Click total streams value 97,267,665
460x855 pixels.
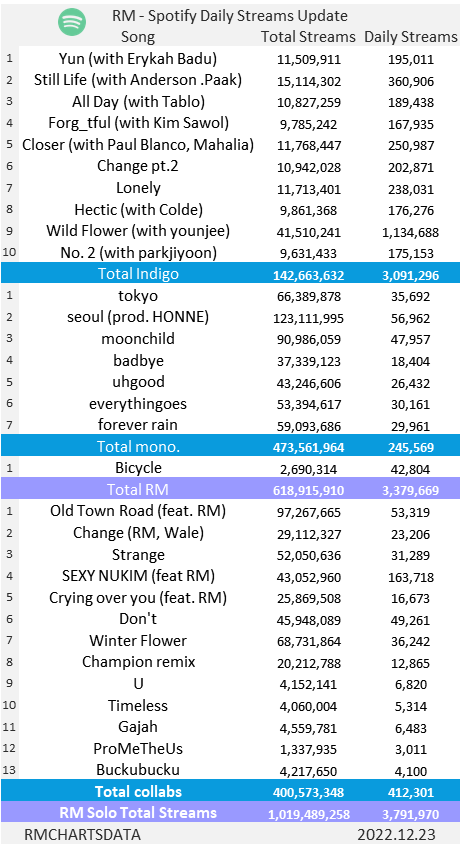308,513
